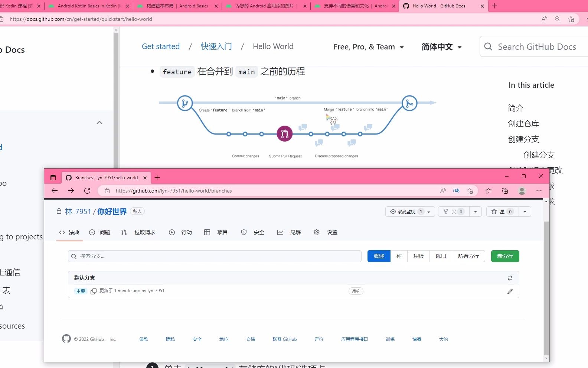588x368 pixels.
Task: Go forward in the Branches browser window
Action: click(71, 191)
